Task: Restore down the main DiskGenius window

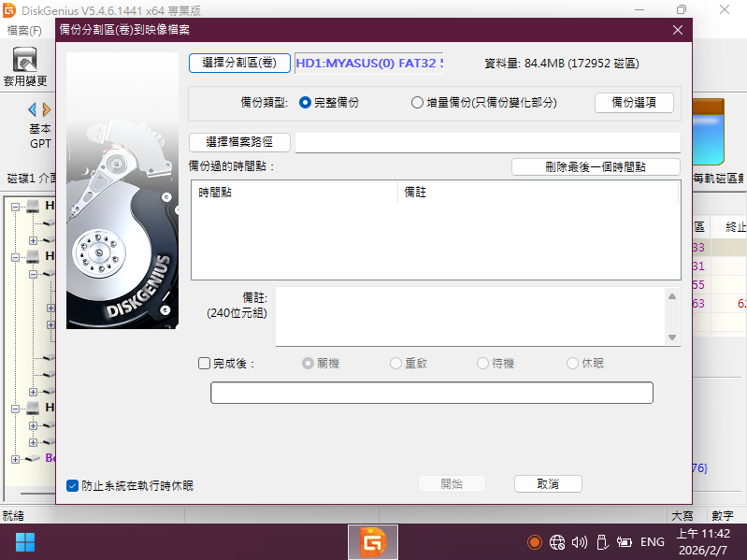Action: click(x=682, y=9)
